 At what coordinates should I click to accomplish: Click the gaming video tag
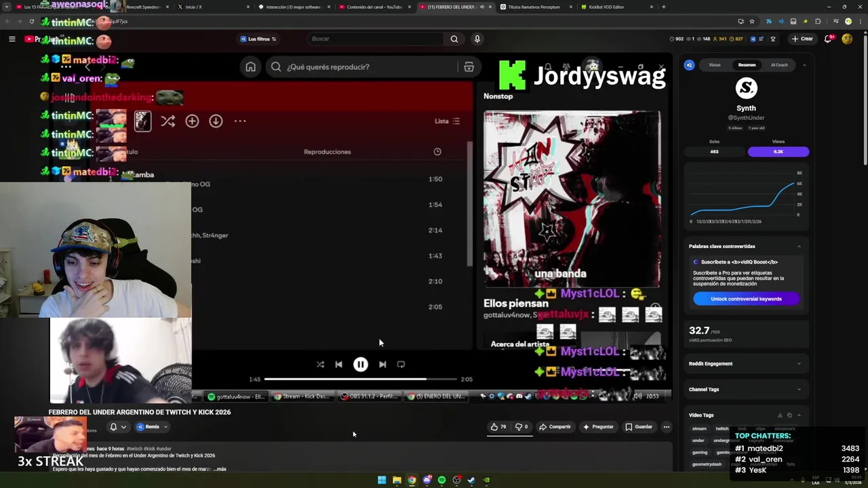click(x=700, y=452)
